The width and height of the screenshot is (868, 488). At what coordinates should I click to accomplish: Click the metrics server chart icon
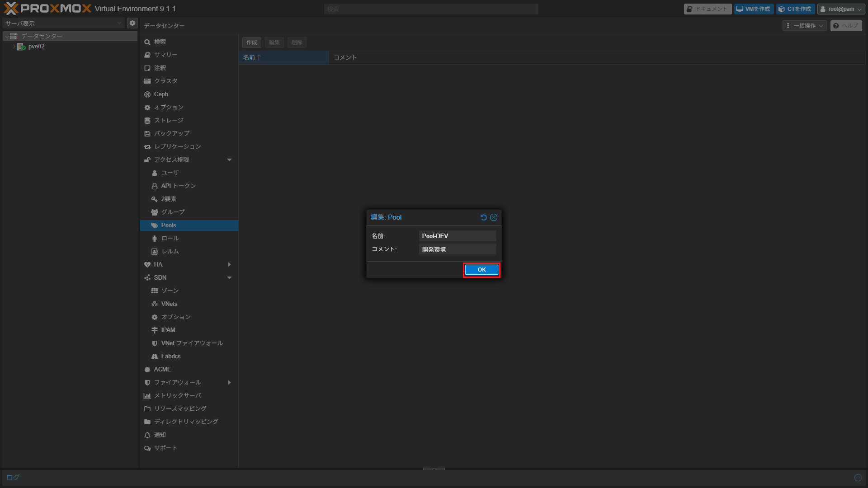(x=147, y=396)
